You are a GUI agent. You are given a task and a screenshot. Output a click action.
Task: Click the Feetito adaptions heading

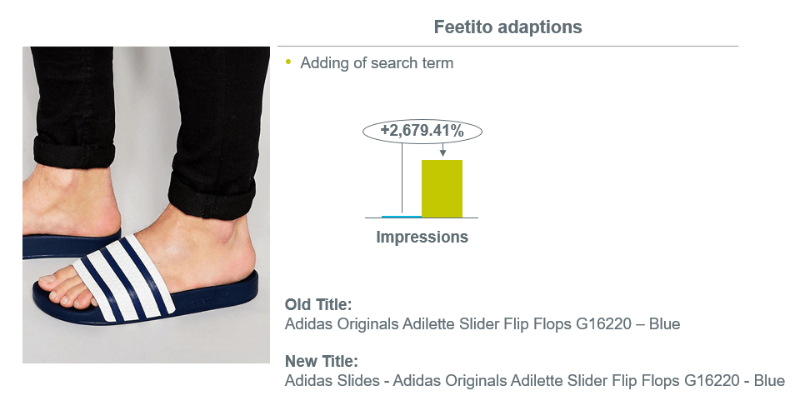tap(508, 27)
